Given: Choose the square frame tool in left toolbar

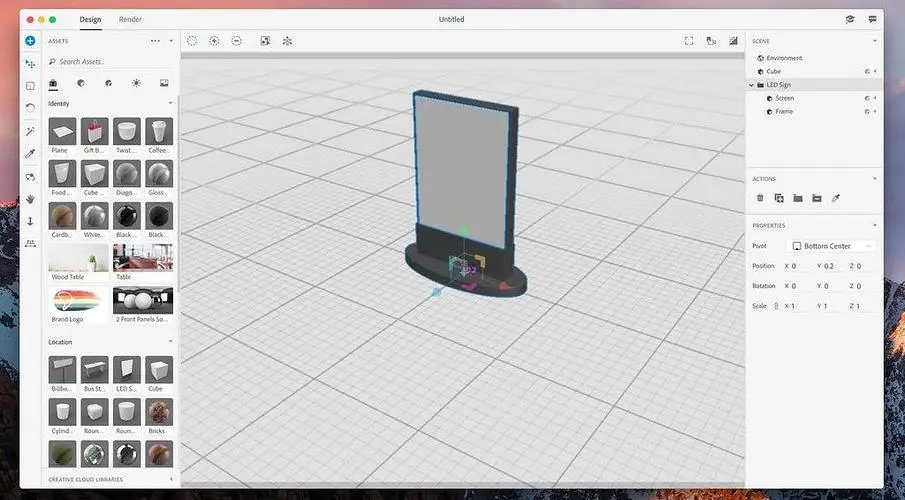Looking at the screenshot, I should pyautogui.click(x=30, y=86).
